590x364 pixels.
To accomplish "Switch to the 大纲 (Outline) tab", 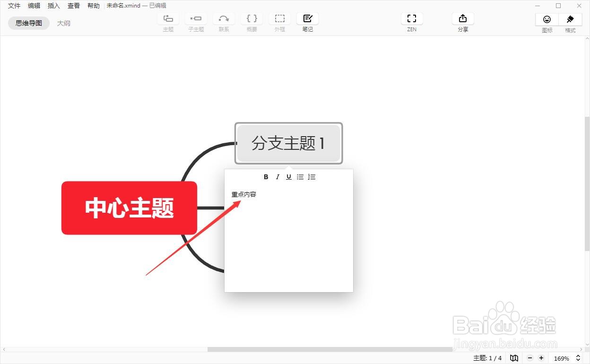I will [63, 23].
